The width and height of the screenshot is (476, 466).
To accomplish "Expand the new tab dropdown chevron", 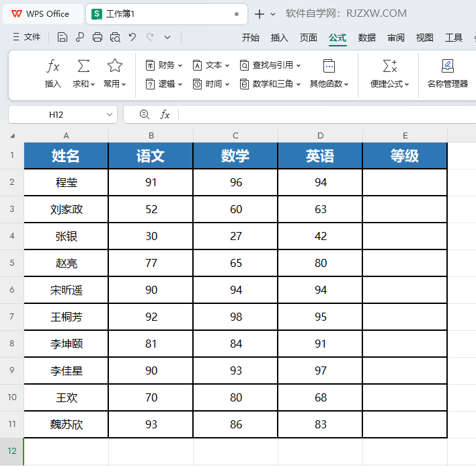I will (x=273, y=14).
